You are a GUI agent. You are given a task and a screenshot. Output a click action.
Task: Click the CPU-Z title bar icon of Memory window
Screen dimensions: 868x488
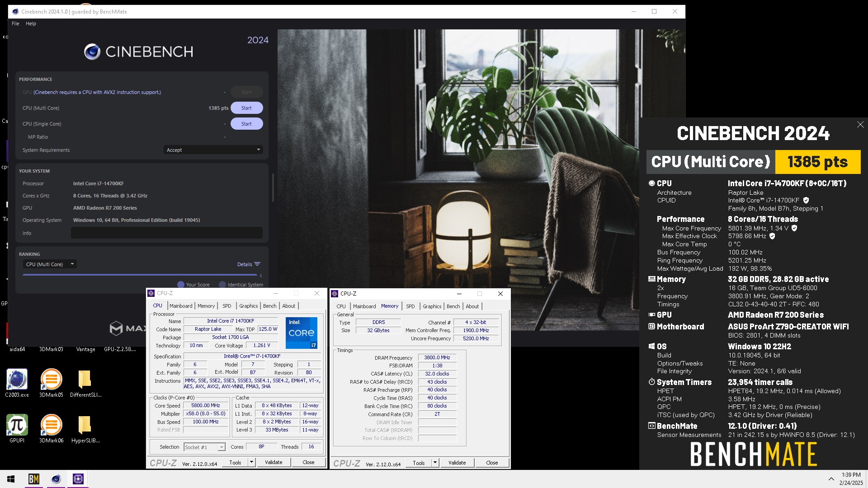[x=335, y=294]
